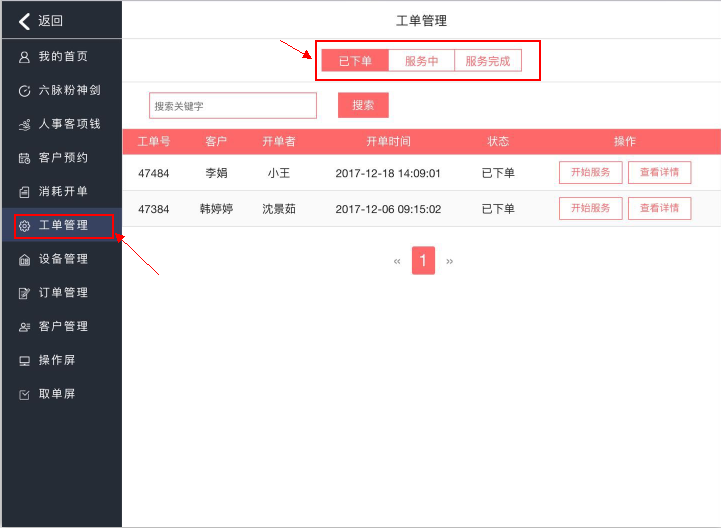Click the 消耗开单 document icon
The width and height of the screenshot is (721, 528).
point(25,192)
